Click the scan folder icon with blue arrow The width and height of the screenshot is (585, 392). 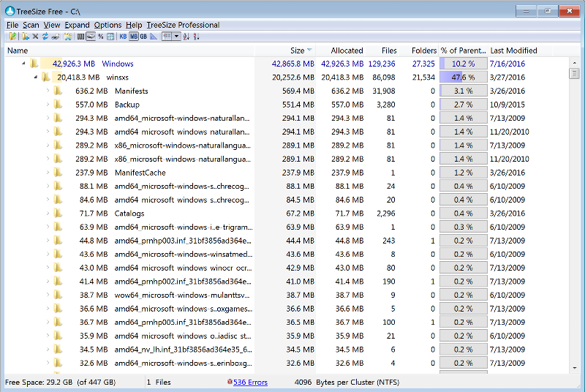click(x=26, y=36)
